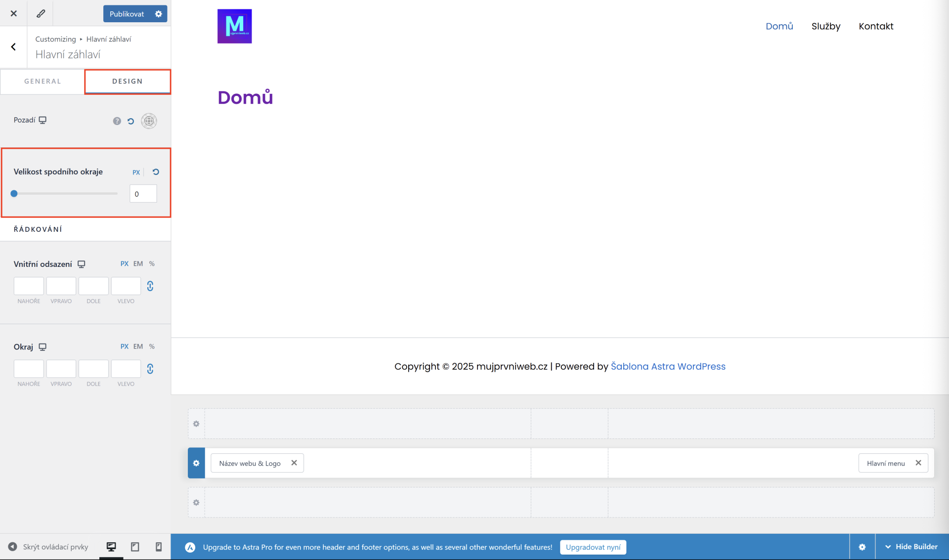Click the Pozadí help question icon
This screenshot has height=560, width=949.
(x=117, y=121)
